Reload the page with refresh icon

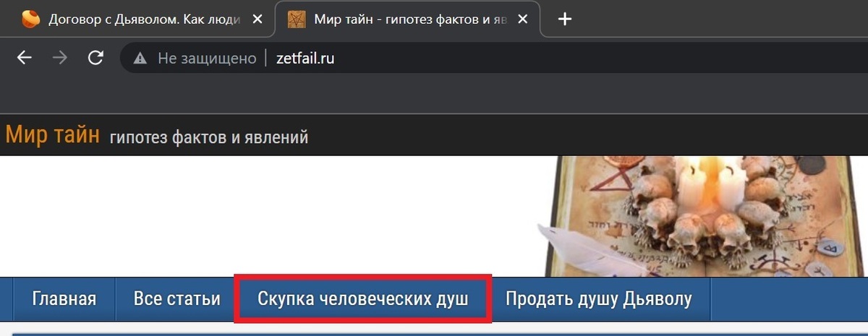coord(95,59)
